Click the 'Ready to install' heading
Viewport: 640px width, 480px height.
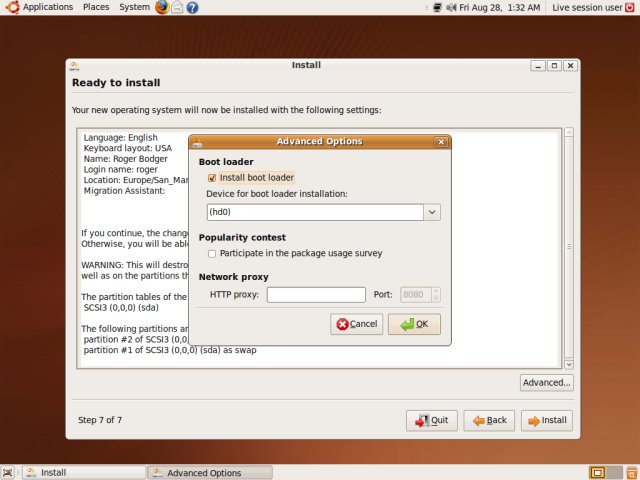pyautogui.click(x=116, y=83)
